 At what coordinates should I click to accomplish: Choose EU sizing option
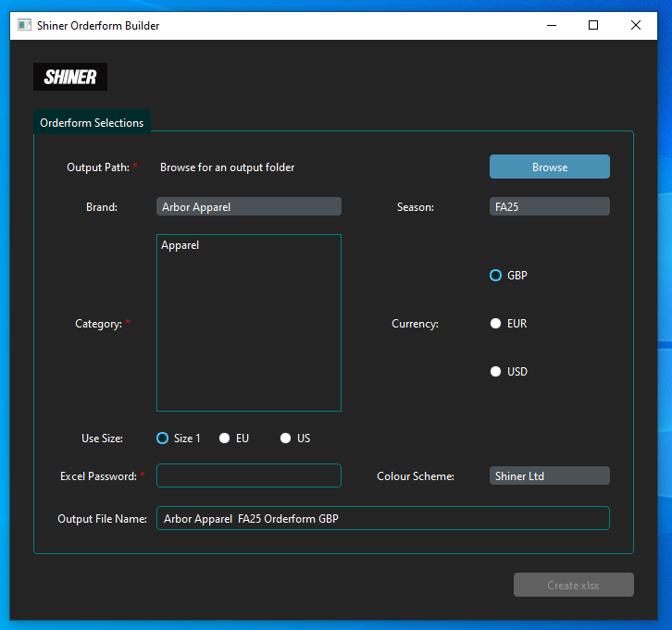225,439
